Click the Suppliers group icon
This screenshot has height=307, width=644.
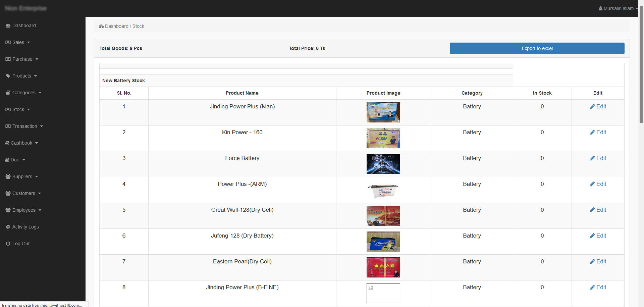(7, 176)
